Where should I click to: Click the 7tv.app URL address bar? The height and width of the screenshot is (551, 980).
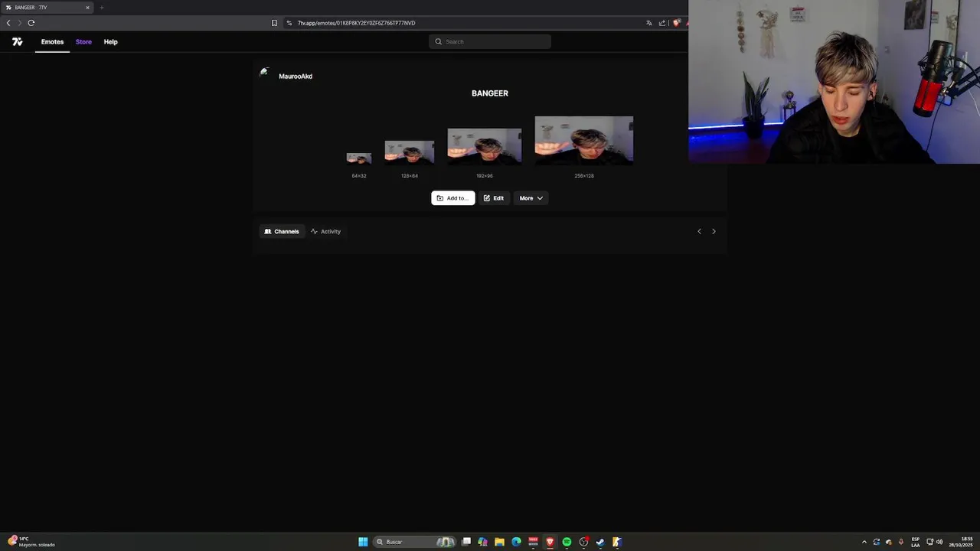[467, 23]
